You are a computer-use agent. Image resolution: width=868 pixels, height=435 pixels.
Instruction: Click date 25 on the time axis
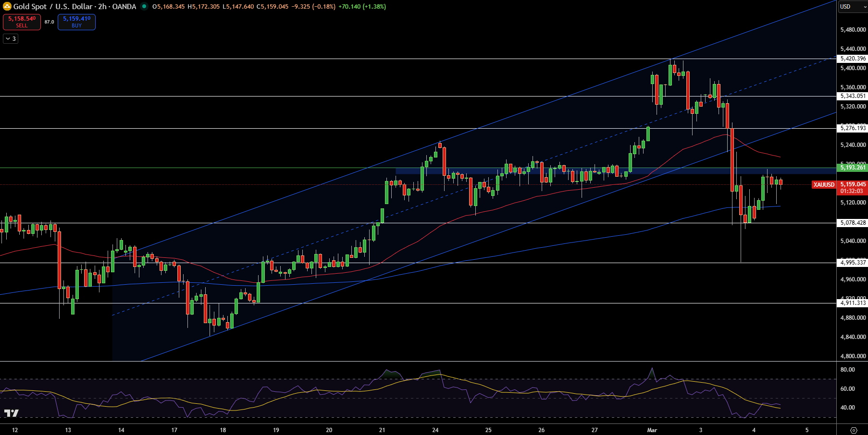point(488,430)
